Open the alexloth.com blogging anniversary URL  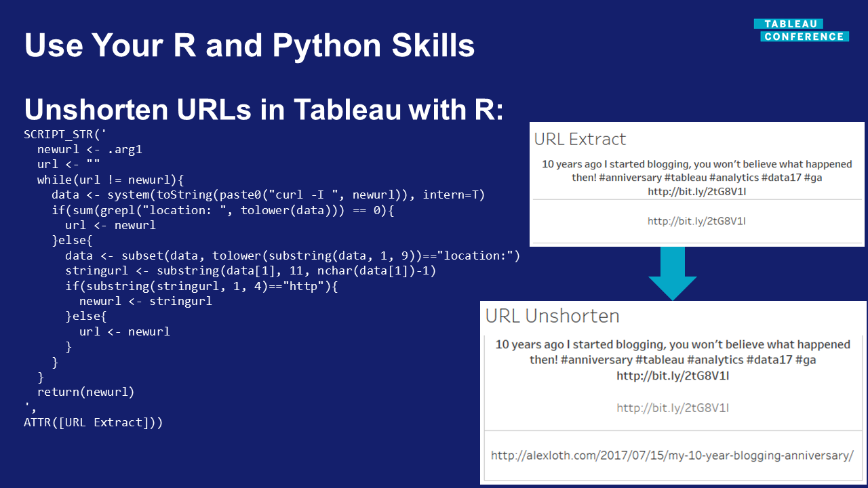pos(673,455)
